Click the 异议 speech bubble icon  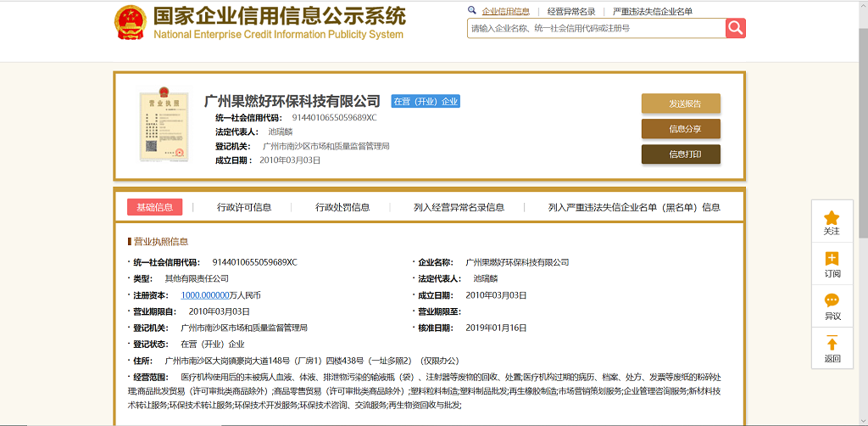click(x=832, y=301)
